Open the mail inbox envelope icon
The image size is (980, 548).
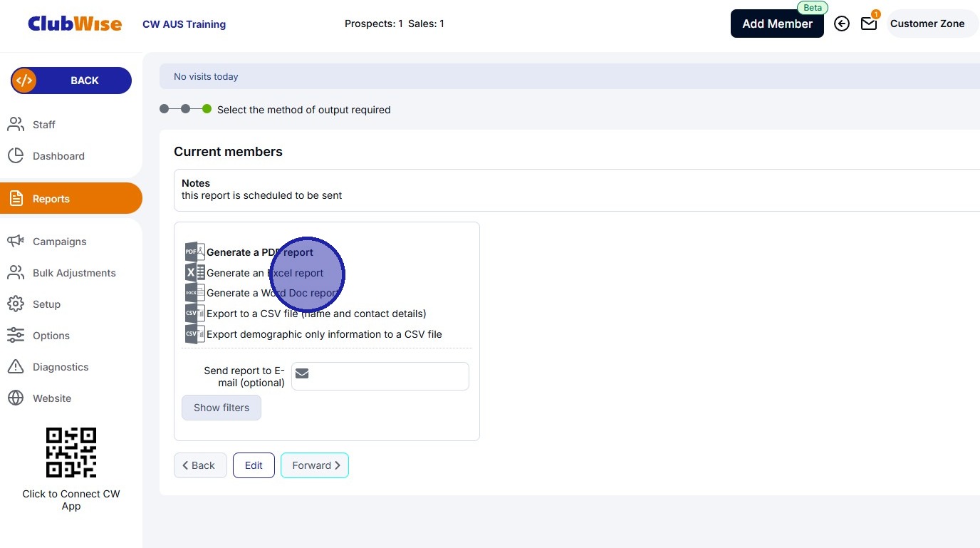(x=869, y=24)
